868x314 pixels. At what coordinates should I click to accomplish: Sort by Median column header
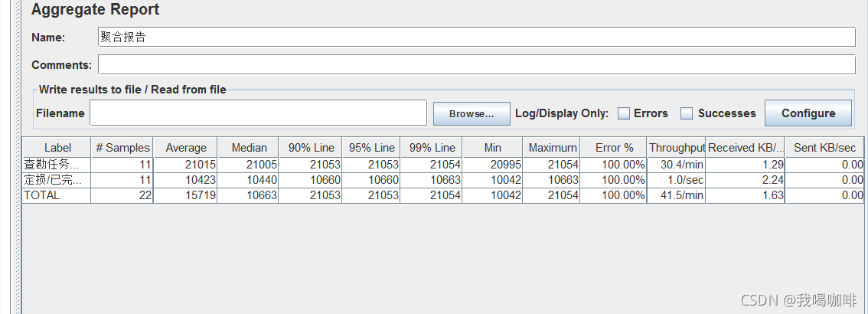tap(249, 148)
